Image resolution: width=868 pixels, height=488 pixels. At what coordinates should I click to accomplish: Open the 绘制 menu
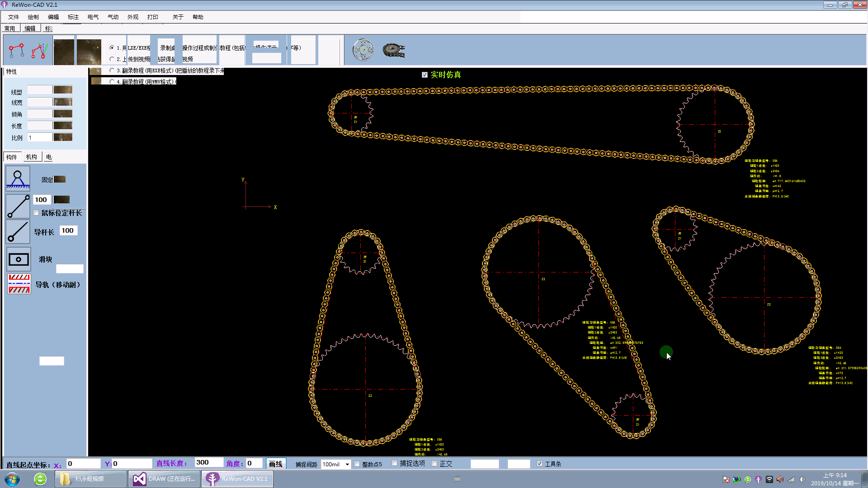(33, 17)
